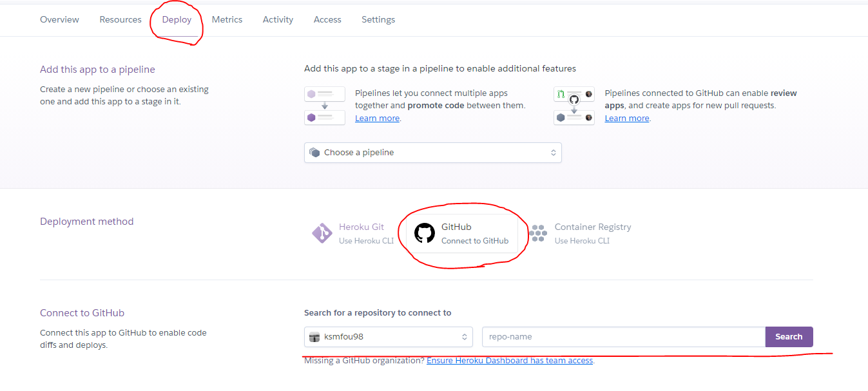Viewport: 868px width, 391px height.
Task: Click Search for a repository to connect to label
Action: click(x=378, y=313)
